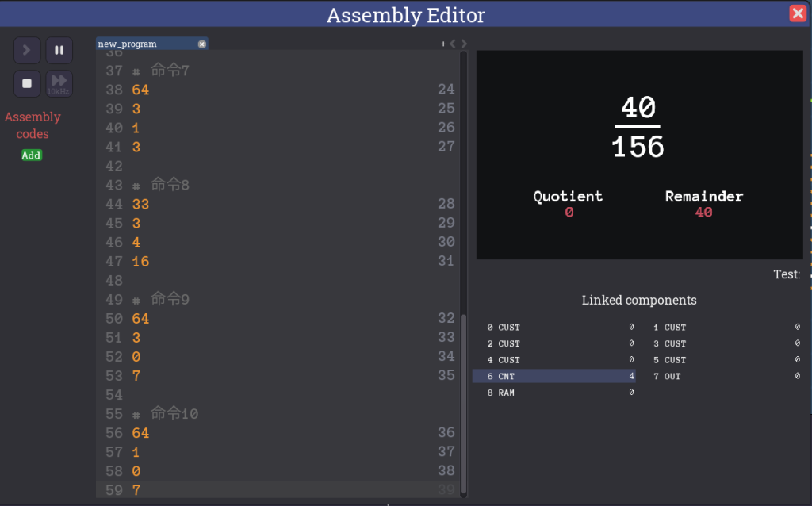Click the Assembly codes label
The height and width of the screenshot is (506, 812).
pos(33,125)
